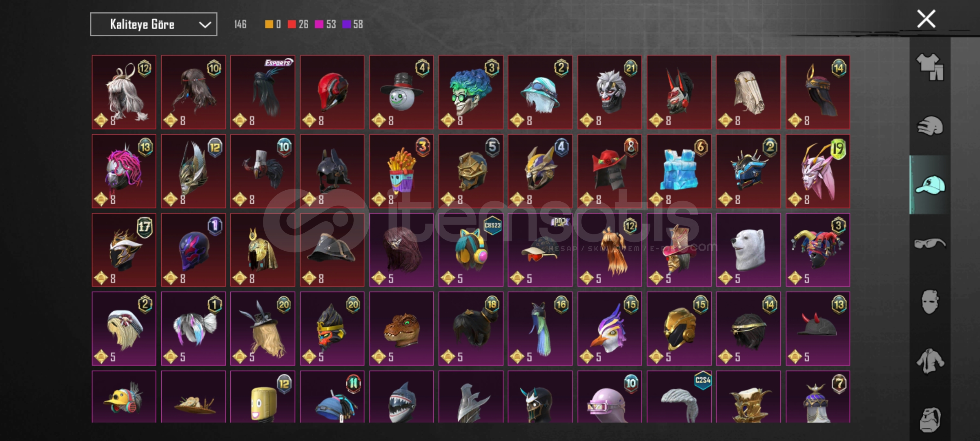Filter by purple quality swatch 58
Screen dimensions: 980x441
point(352,24)
